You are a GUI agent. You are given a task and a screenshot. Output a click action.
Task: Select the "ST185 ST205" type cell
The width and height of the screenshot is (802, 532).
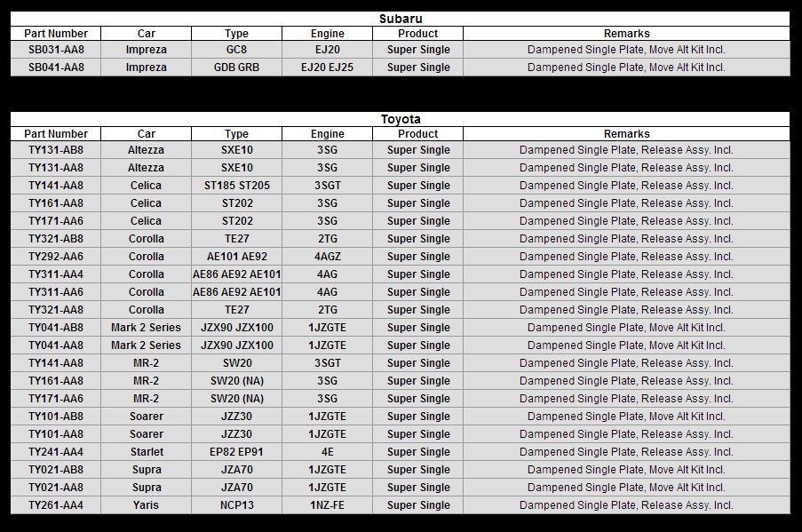(x=236, y=186)
